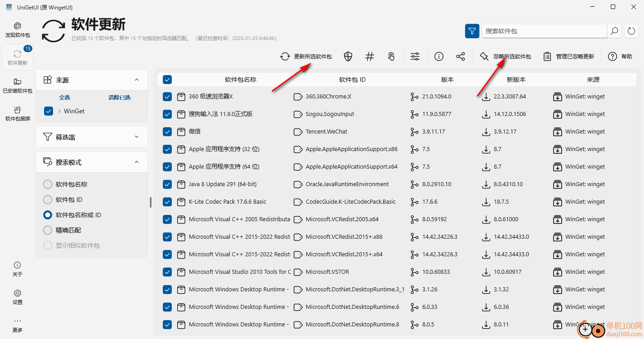Uncheck K-Lite Codec Pack row checkbox
The width and height of the screenshot is (644, 339).
point(167,201)
